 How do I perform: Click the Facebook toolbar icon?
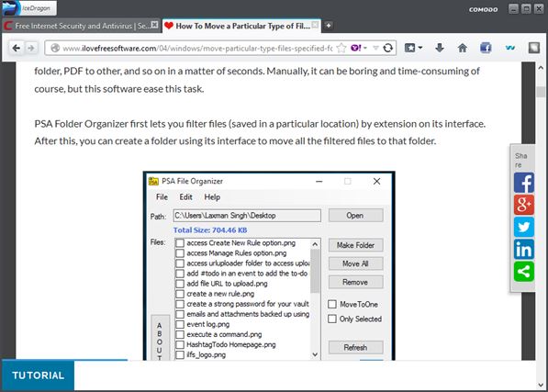(x=486, y=48)
